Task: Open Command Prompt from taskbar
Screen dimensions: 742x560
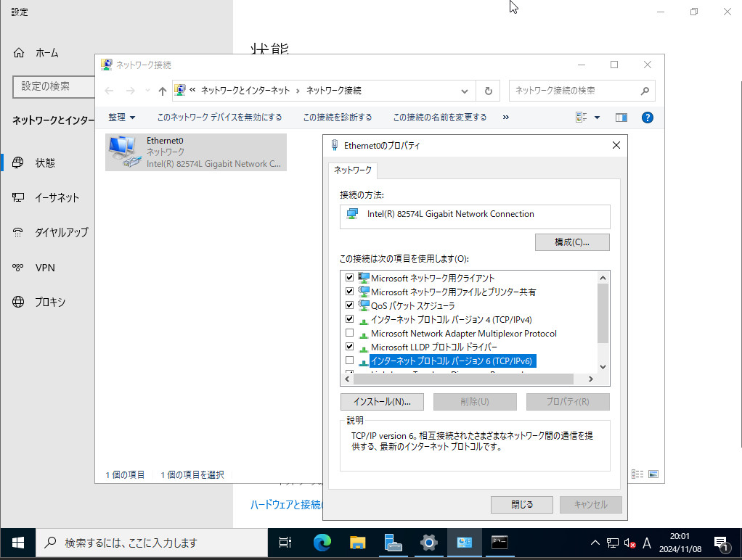Action: coord(500,543)
